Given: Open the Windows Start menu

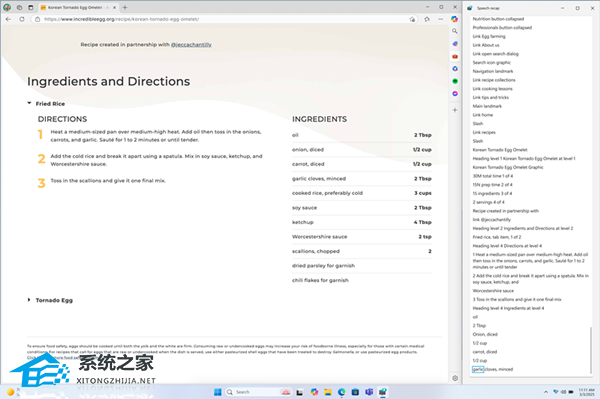Looking at the screenshot, I should [218, 392].
